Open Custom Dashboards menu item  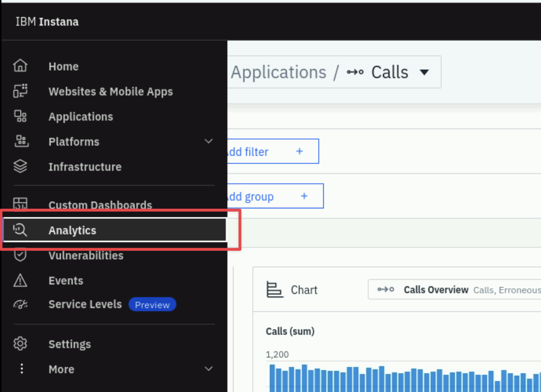pos(113,204)
